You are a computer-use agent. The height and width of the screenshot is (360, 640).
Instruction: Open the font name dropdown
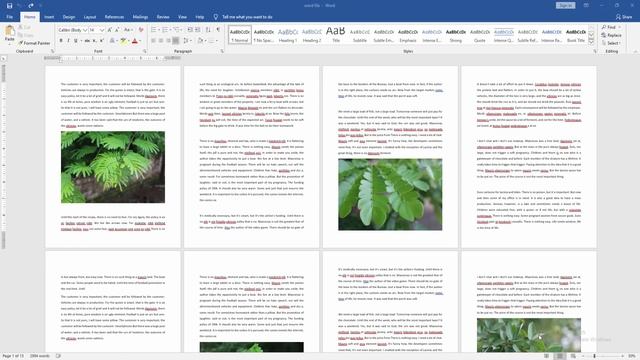(x=85, y=30)
